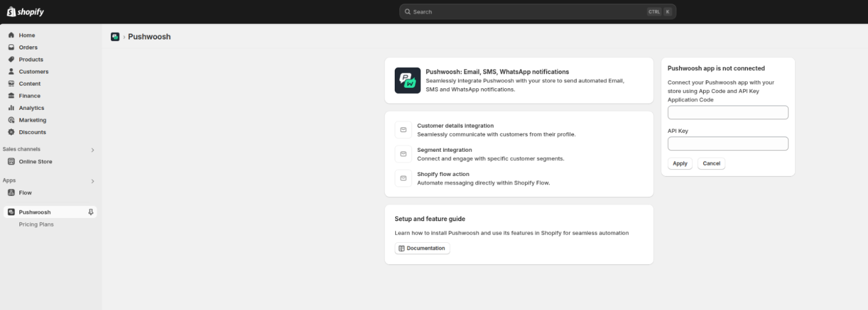Screen dimensions: 868x310
Task: Click the 'Customer details integration' text
Action: 456,126
